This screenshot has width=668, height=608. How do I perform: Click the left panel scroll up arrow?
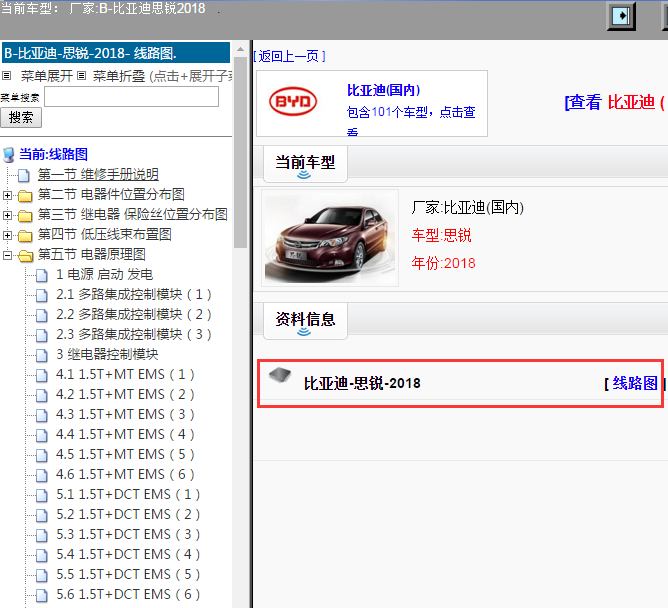[x=240, y=49]
